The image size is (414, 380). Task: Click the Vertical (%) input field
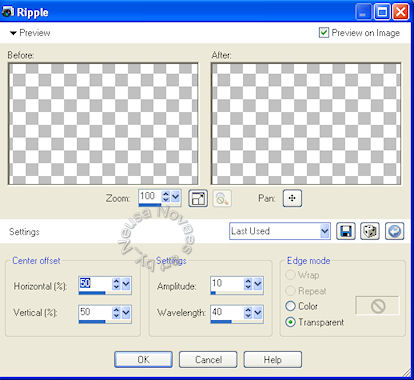click(x=95, y=312)
